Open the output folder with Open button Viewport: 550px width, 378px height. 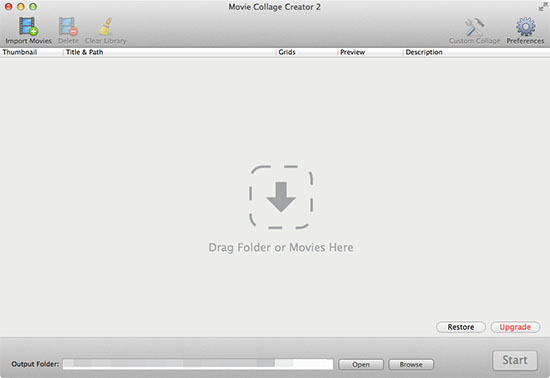pyautogui.click(x=361, y=365)
